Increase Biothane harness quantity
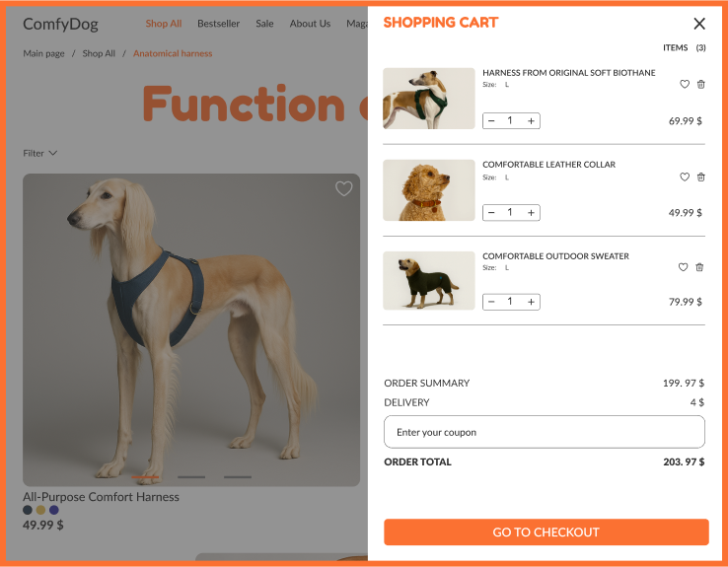This screenshot has width=728, height=567. [x=531, y=121]
